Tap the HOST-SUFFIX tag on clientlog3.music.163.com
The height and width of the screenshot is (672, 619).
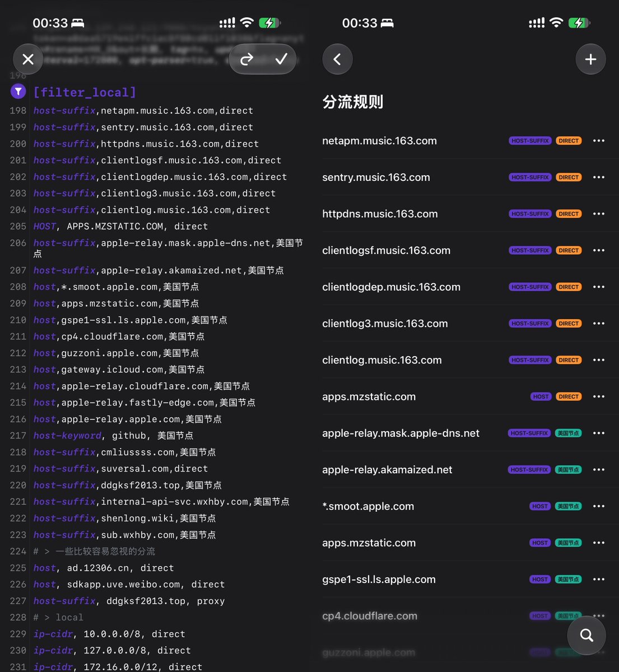pyautogui.click(x=530, y=324)
